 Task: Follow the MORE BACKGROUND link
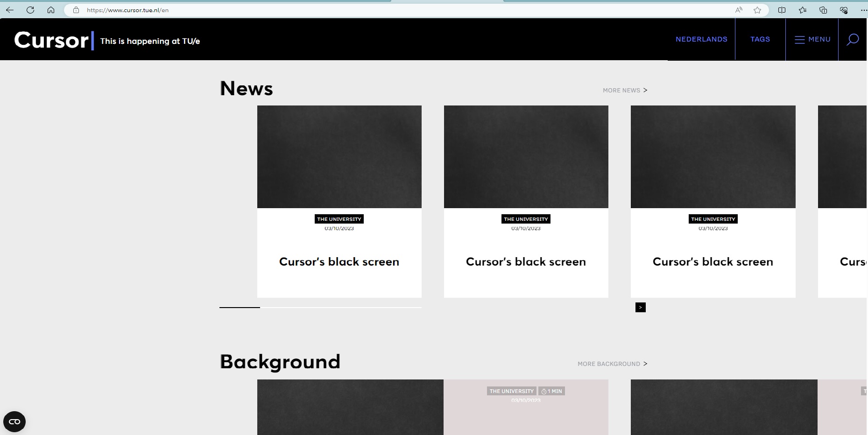tap(612, 364)
